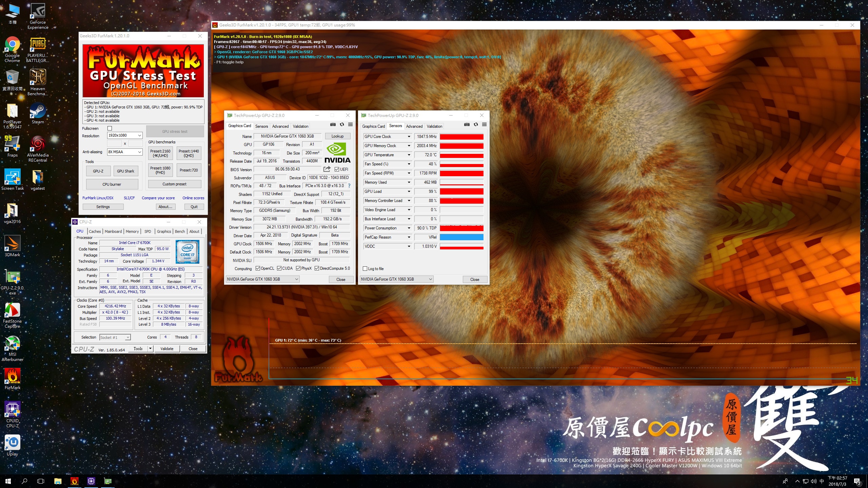This screenshot has width=868, height=488.
Task: Open Heaven Benchmark desktop icon
Action: pyautogui.click(x=38, y=82)
